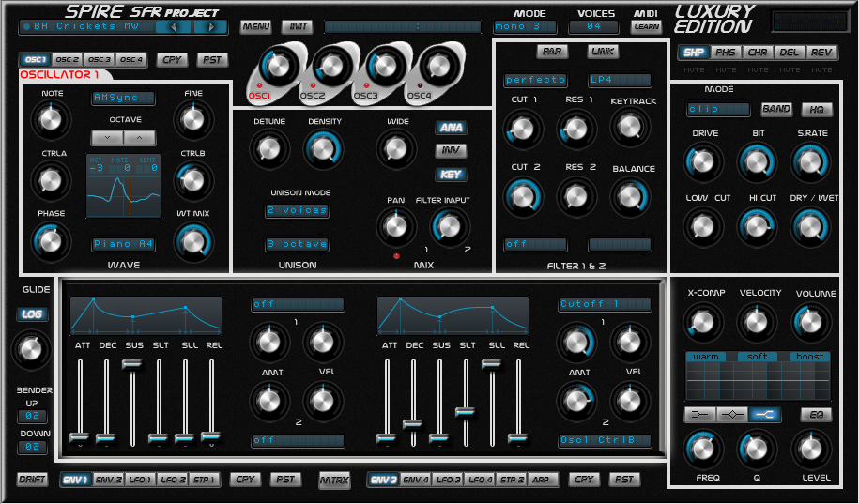
Task: Click the Dry / Wet knob
Action: [x=810, y=227]
